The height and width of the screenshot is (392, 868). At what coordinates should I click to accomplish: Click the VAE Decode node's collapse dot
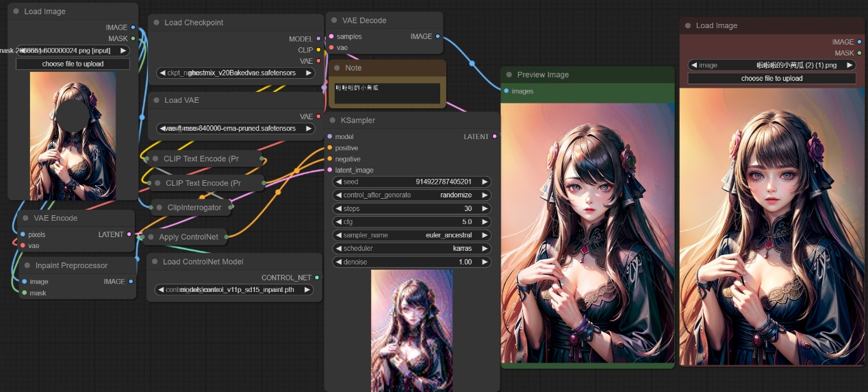[x=333, y=21]
